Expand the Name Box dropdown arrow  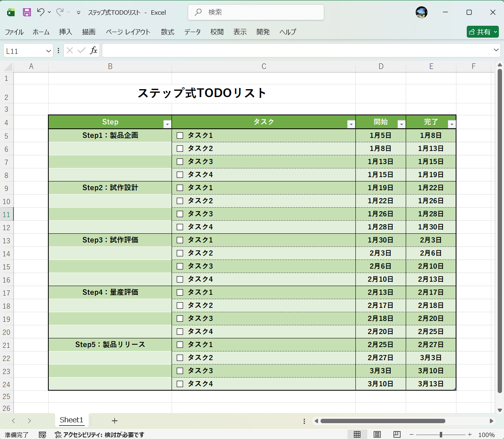[48, 50]
